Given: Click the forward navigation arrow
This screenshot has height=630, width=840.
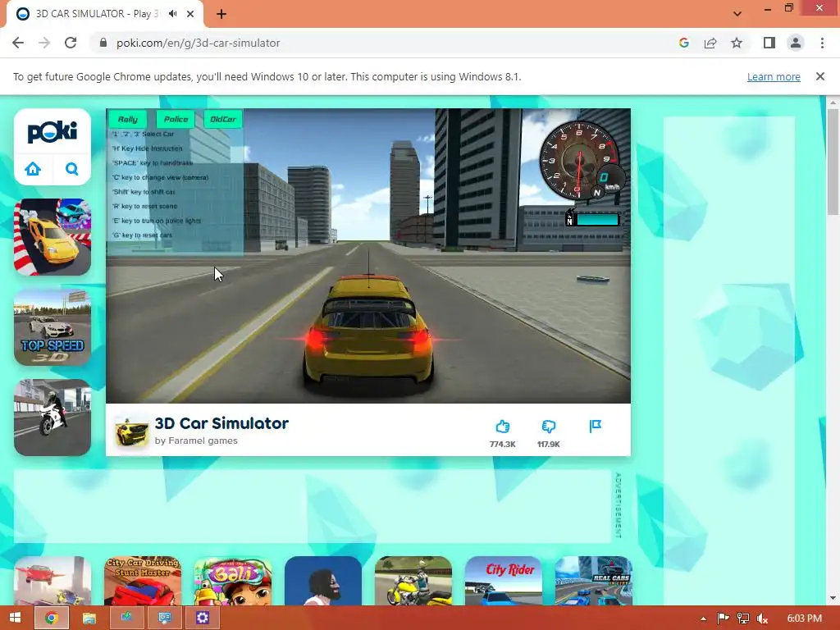Looking at the screenshot, I should pos(44,43).
